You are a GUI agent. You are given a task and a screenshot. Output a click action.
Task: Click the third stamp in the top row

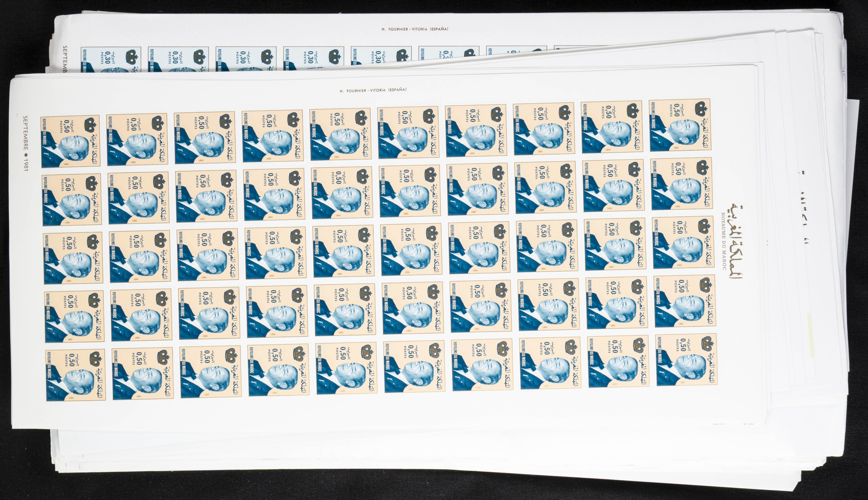pos(205,138)
